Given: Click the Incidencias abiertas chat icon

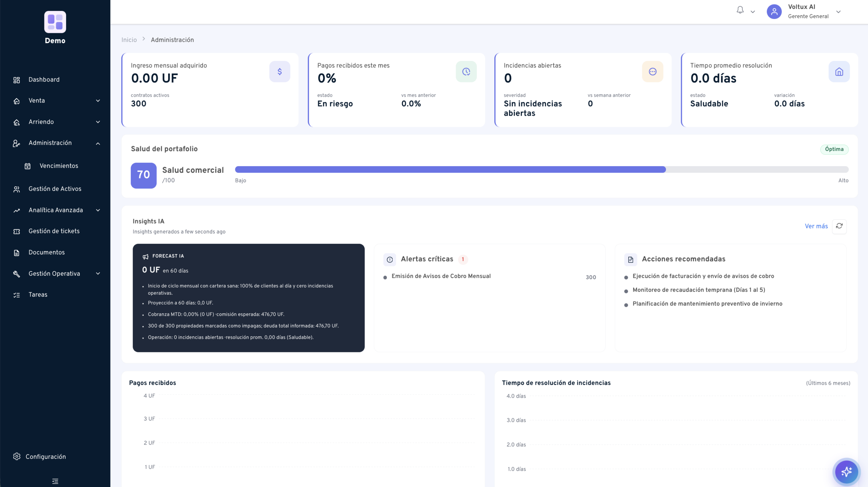Looking at the screenshot, I should pyautogui.click(x=653, y=72).
